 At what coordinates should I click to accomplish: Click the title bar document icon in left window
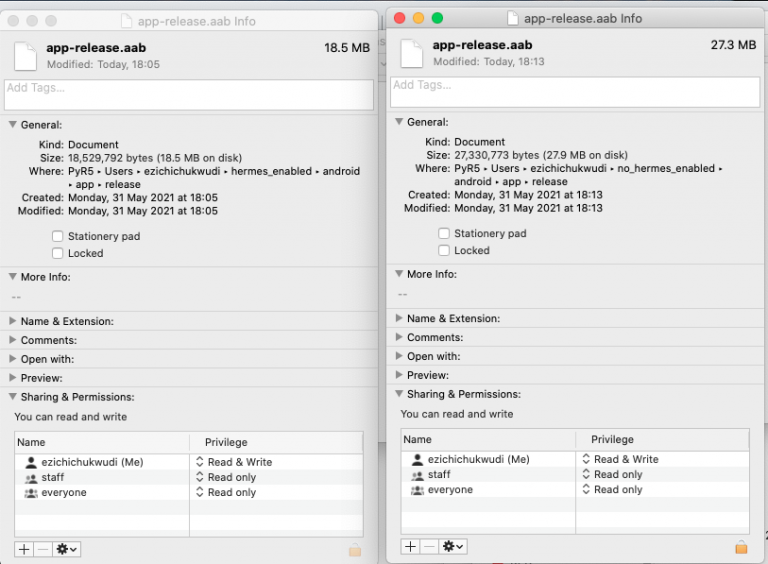pos(126,21)
